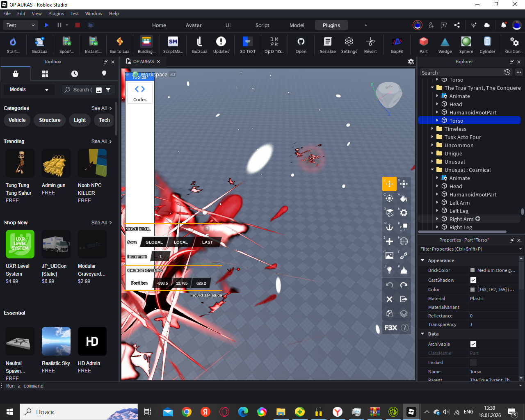Viewport: 525px width, 420px height.
Task: Open viewport settings gear icon
Action: click(411, 62)
